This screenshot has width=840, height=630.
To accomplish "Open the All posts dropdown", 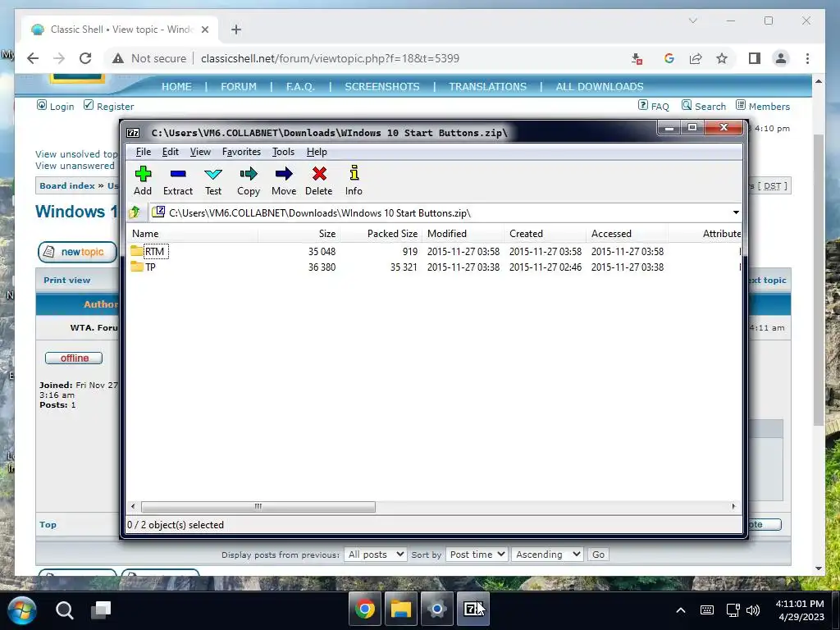I will point(375,555).
